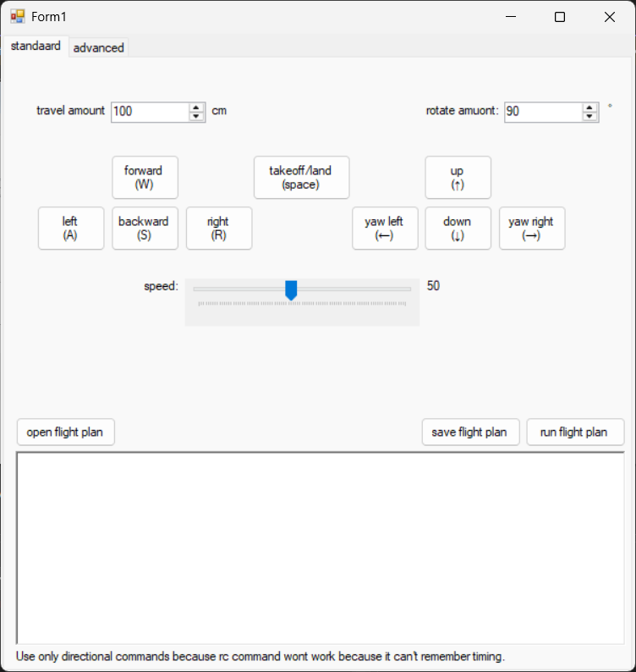Decrease rotate amount with down spinner arrow
636x672 pixels.
(589, 117)
